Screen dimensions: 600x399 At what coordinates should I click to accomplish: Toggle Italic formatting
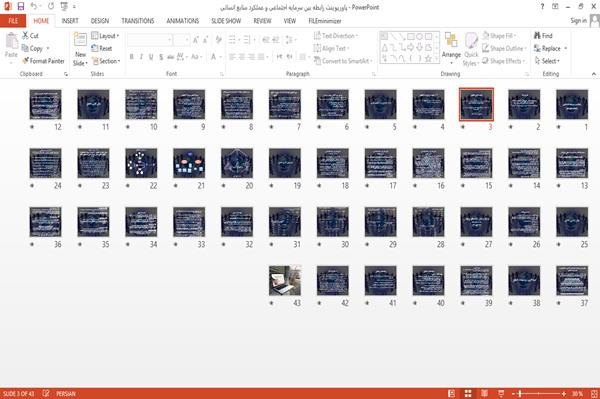click(x=141, y=57)
